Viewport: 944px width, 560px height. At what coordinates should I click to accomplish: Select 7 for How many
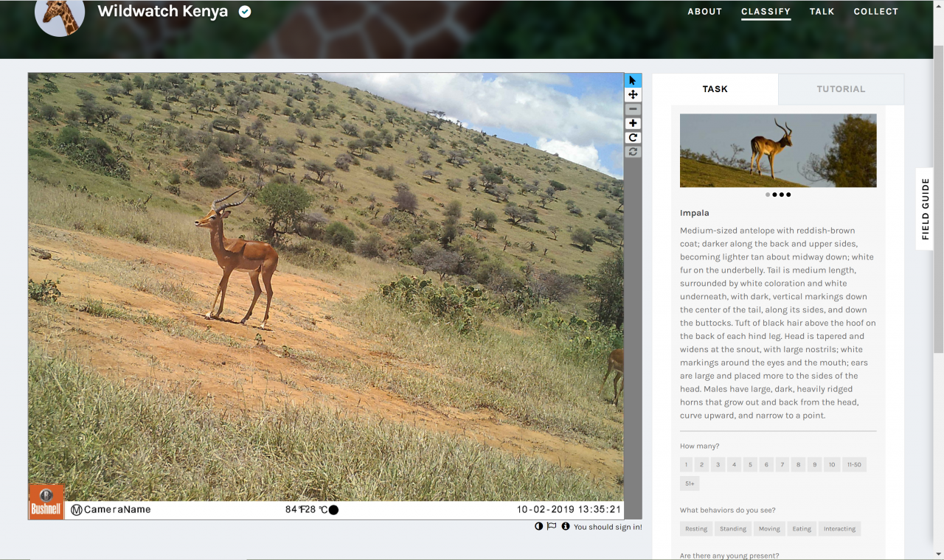pos(782,465)
